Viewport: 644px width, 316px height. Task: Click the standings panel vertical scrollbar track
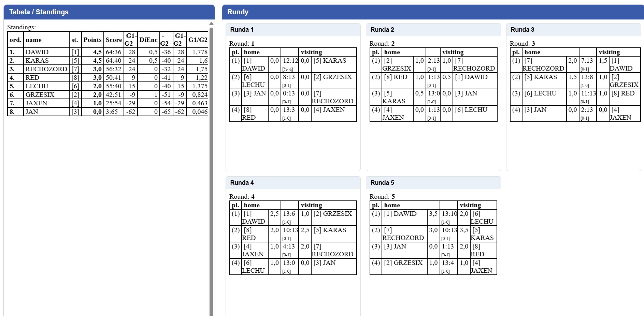coord(211,170)
